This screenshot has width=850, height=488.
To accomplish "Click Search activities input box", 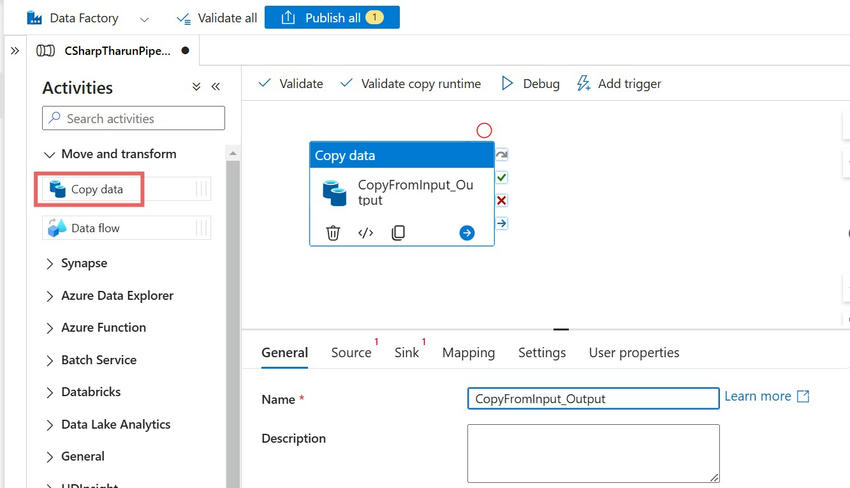I will (133, 118).
